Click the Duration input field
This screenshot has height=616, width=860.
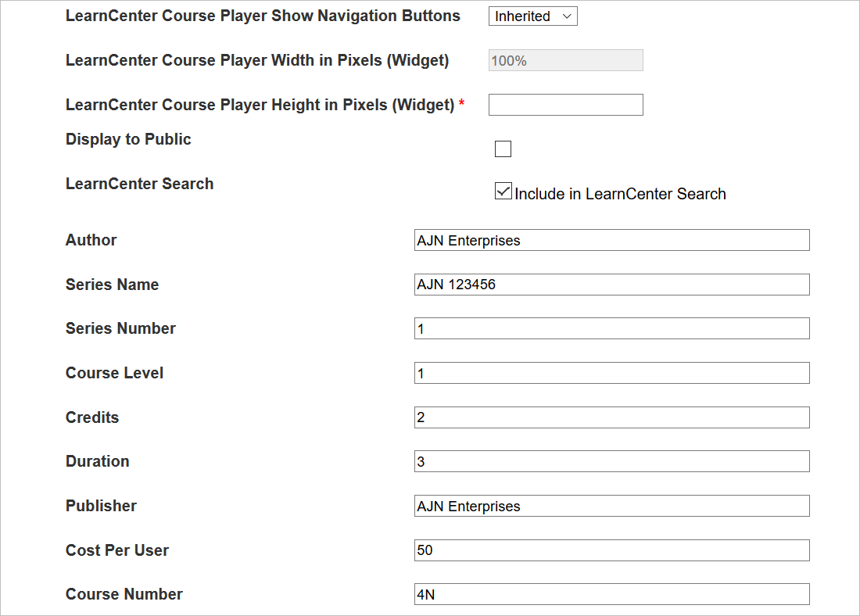point(611,462)
